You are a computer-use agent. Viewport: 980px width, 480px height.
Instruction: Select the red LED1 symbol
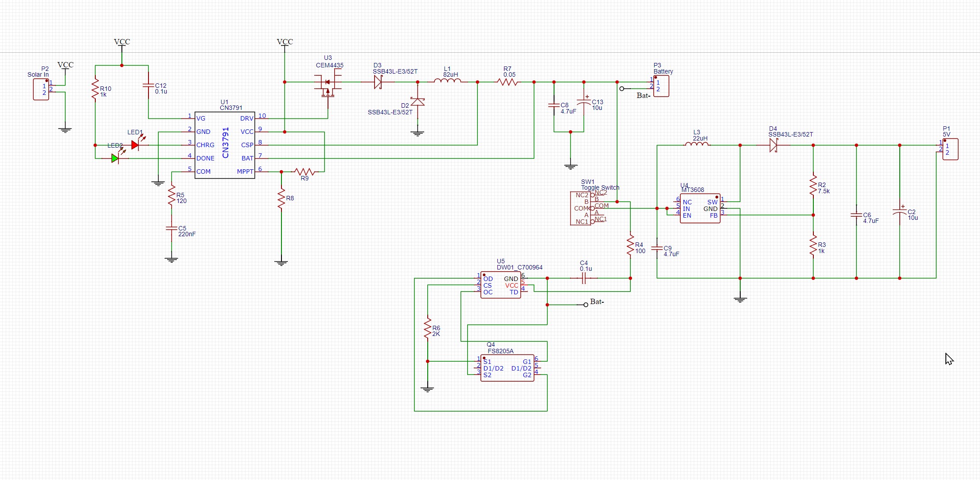[x=135, y=145]
